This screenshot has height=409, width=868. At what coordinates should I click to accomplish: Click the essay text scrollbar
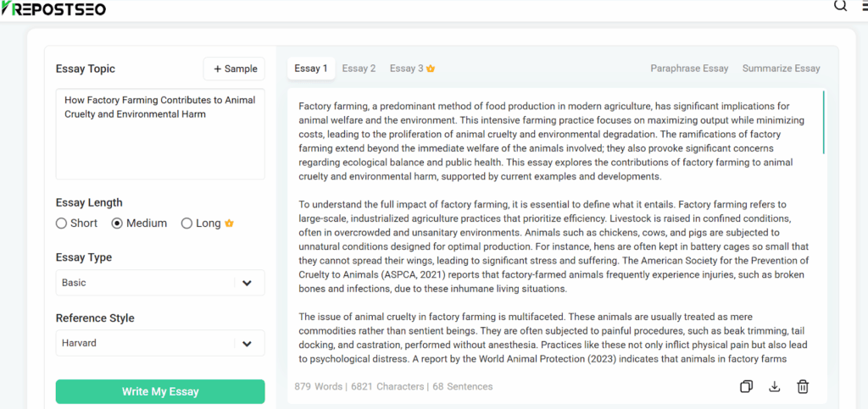[824, 122]
